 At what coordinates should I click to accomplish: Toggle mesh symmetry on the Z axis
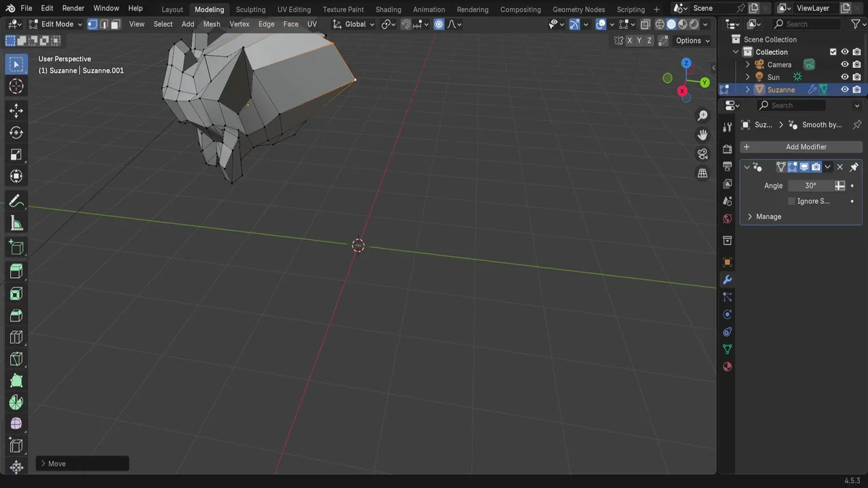(649, 41)
